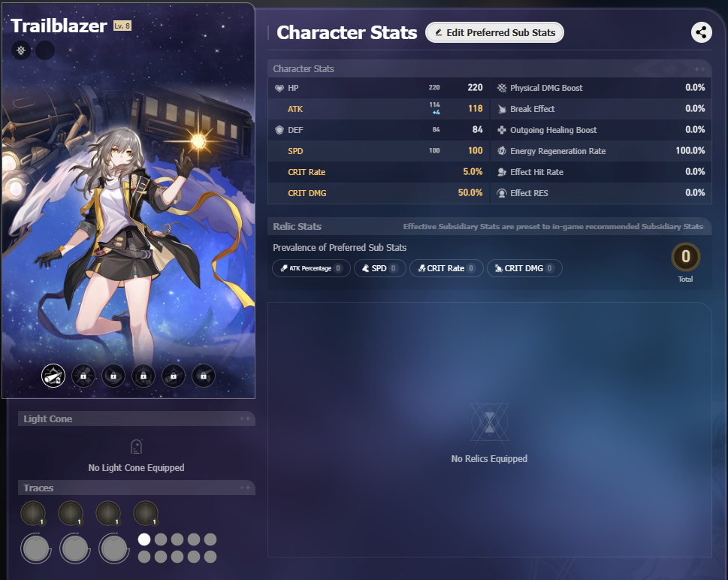
Task: Click the ATK total value 118
Action: pos(475,108)
